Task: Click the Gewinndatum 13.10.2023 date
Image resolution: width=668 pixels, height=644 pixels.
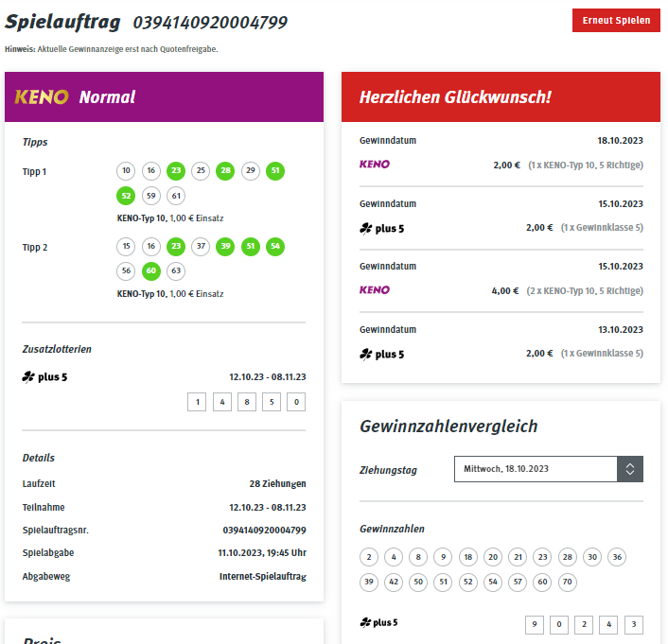Action: pos(621,330)
